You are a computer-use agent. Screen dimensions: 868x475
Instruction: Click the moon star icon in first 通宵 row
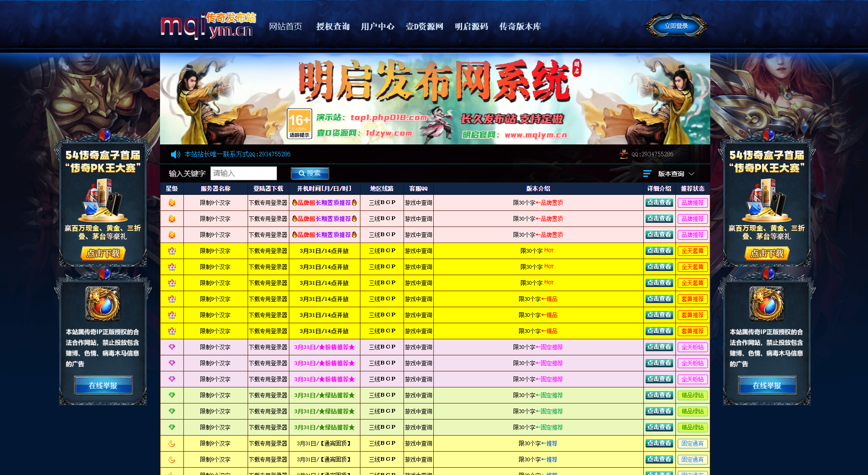click(x=172, y=443)
